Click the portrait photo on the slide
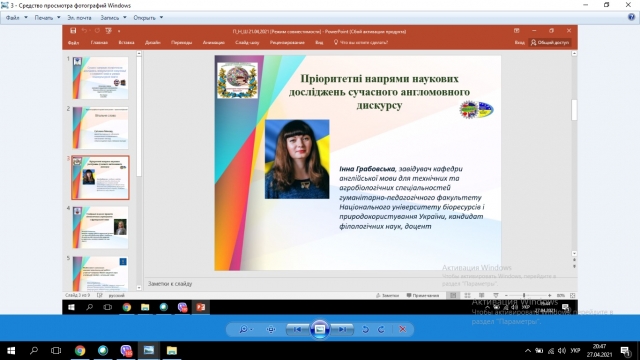 click(x=297, y=159)
